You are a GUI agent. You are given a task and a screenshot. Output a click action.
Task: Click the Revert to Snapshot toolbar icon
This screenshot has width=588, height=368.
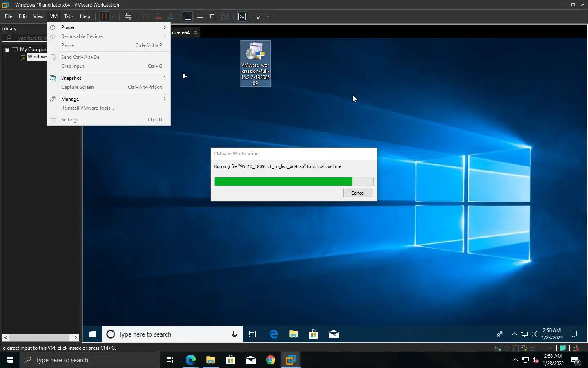coord(158,16)
